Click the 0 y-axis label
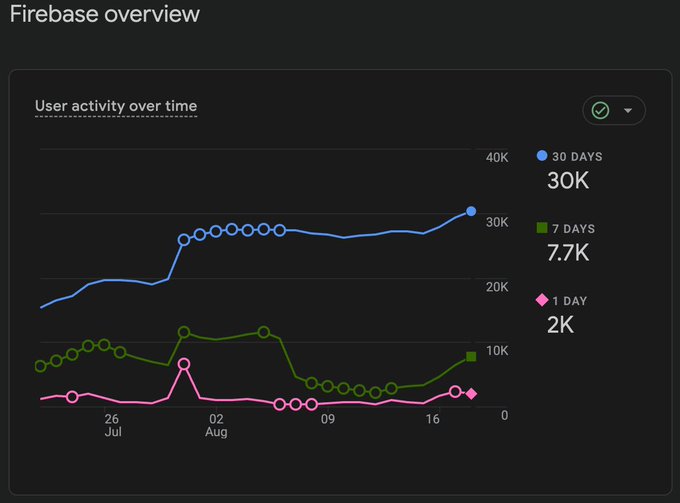This screenshot has height=503, width=680. 504,415
